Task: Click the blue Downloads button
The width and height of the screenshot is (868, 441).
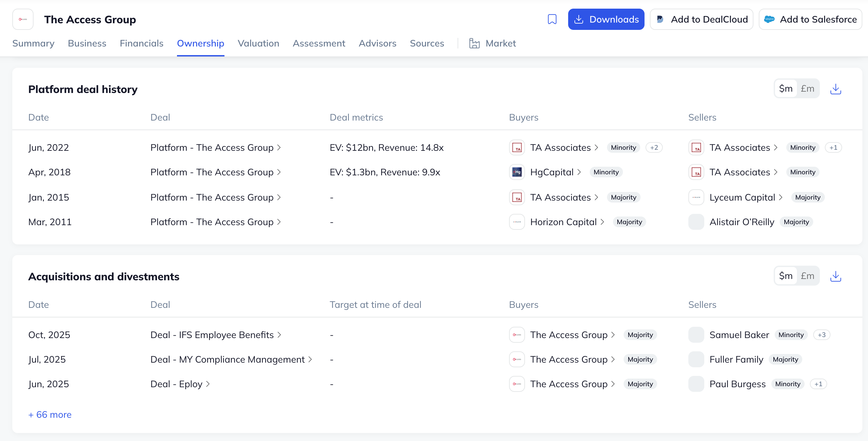Action: [606, 19]
